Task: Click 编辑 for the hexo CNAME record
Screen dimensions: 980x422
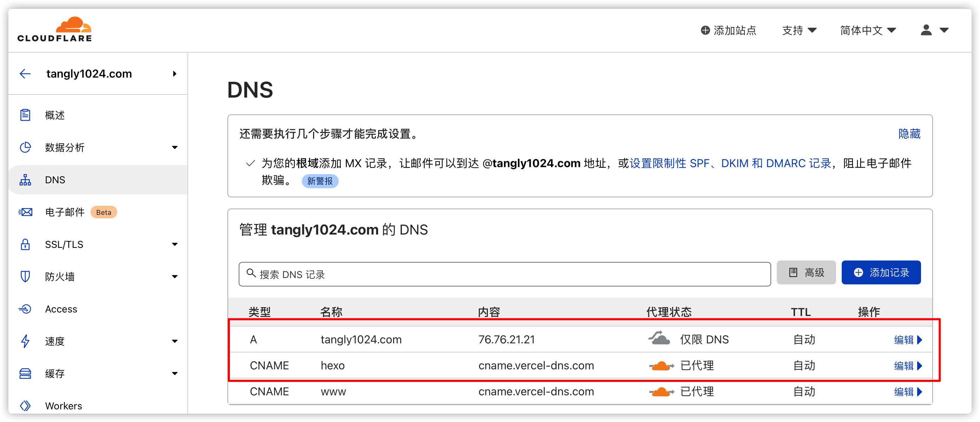Action: point(908,366)
